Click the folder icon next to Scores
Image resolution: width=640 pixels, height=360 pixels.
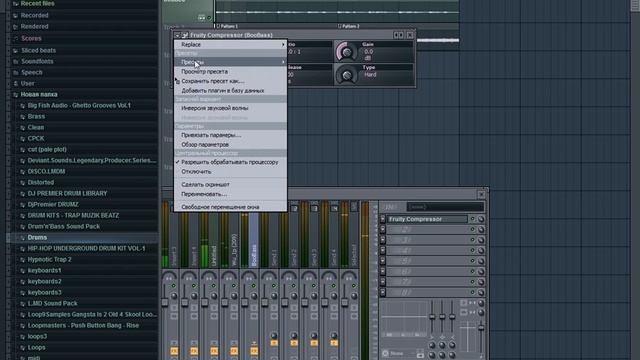coord(15,38)
